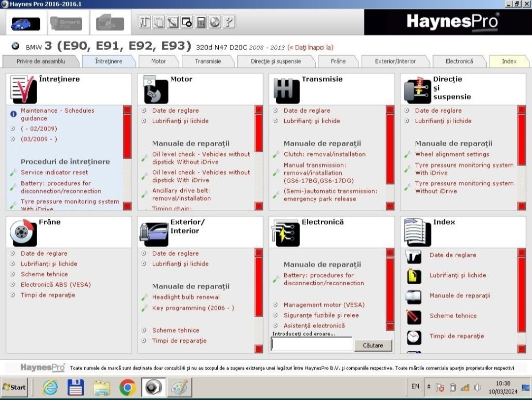Open Clutch: removal/installation manual
The height and width of the screenshot is (400, 532).
325,154
